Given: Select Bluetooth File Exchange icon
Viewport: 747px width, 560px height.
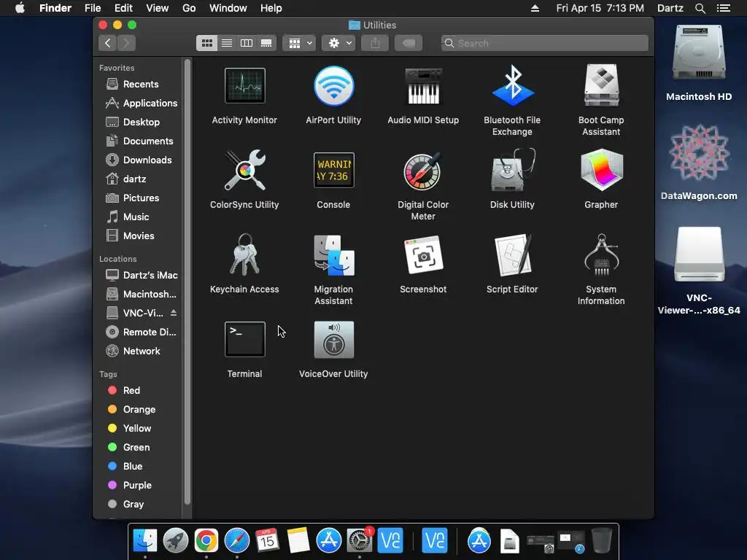Looking at the screenshot, I should [x=512, y=86].
